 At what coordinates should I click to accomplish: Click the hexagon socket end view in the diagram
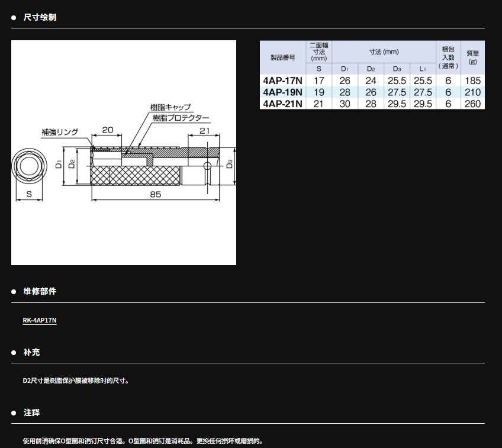pos(28,165)
